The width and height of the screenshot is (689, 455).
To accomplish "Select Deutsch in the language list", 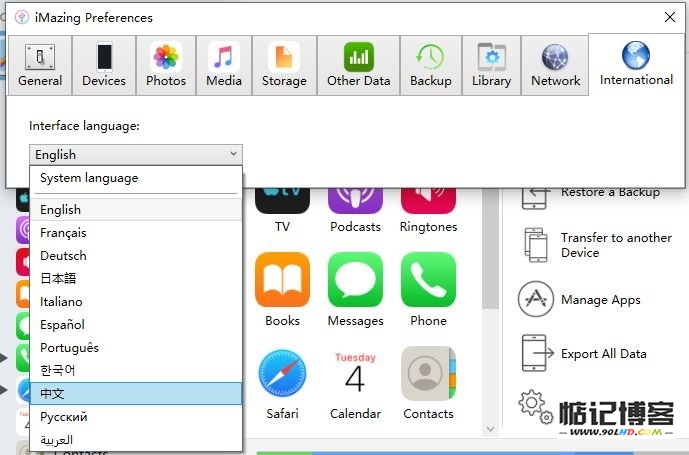I will coord(136,255).
